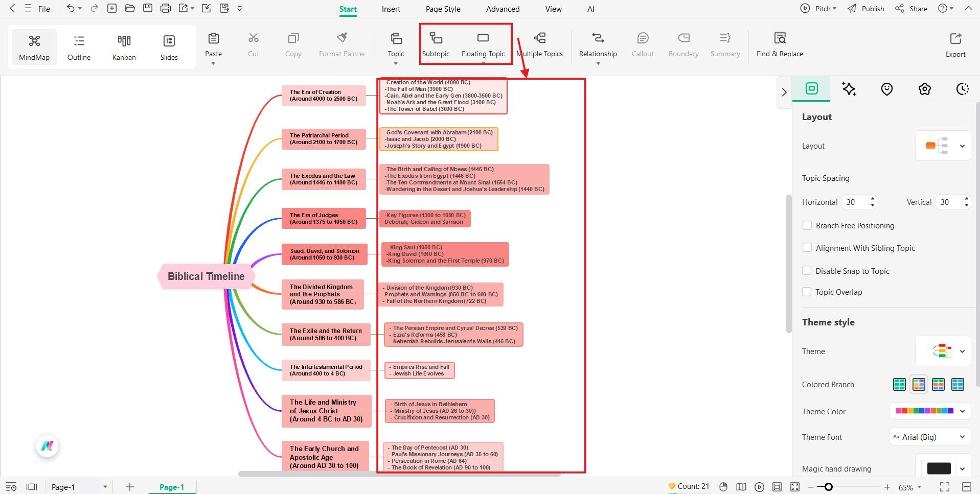The height and width of the screenshot is (494, 980).
Task: Open the View tab
Action: [553, 9]
